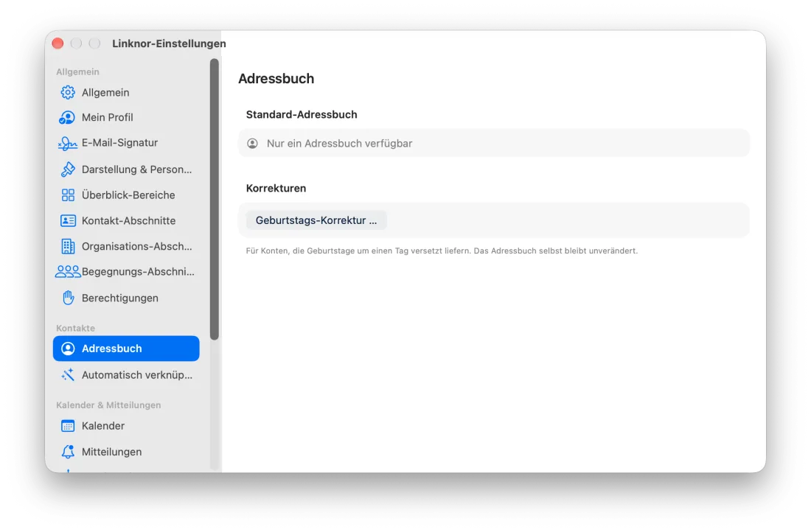Click the Berechtigungen hand icon
Screen dimensions: 811x532
tap(68, 298)
